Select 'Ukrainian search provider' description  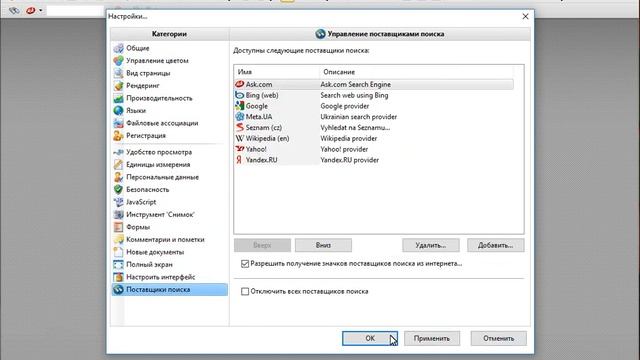tap(358, 117)
